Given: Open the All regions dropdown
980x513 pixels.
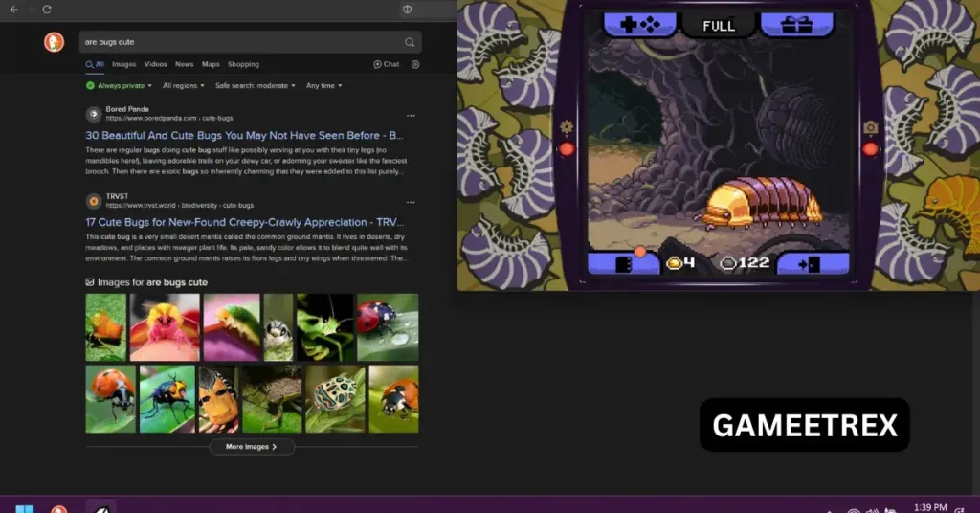Looking at the screenshot, I should click(x=182, y=85).
